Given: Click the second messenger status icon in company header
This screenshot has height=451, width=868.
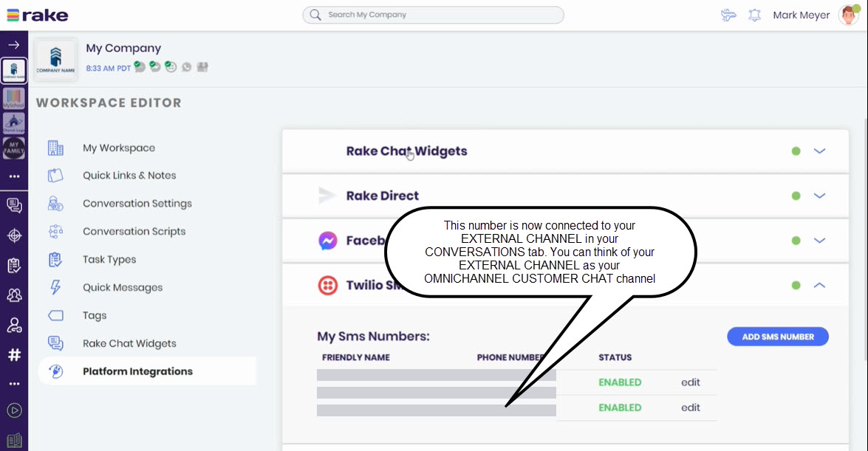Looking at the screenshot, I should (155, 67).
